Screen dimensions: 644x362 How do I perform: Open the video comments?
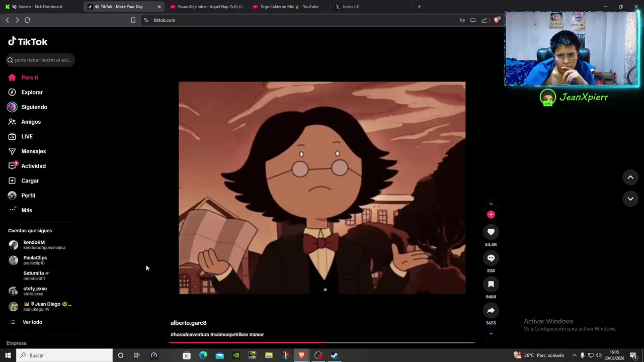pos(491,258)
